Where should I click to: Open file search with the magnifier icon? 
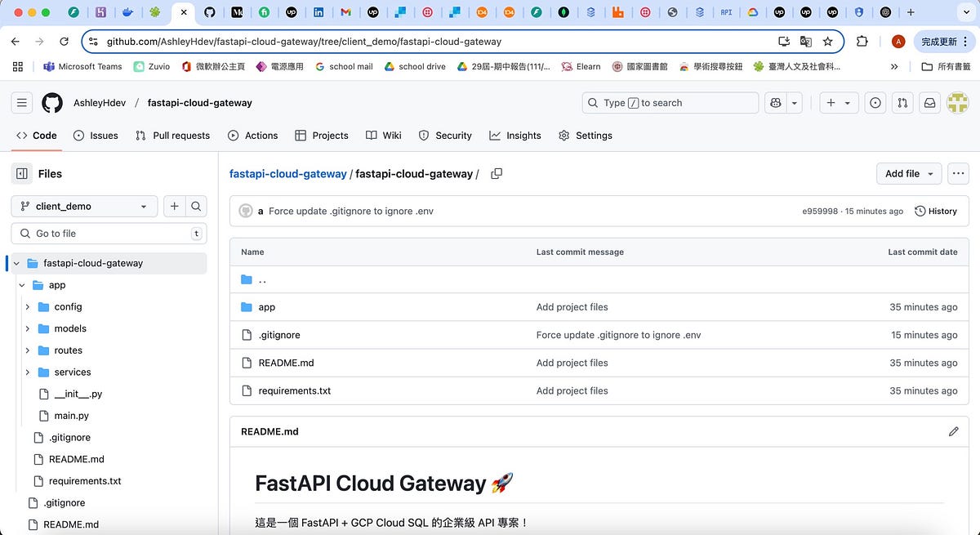click(196, 207)
